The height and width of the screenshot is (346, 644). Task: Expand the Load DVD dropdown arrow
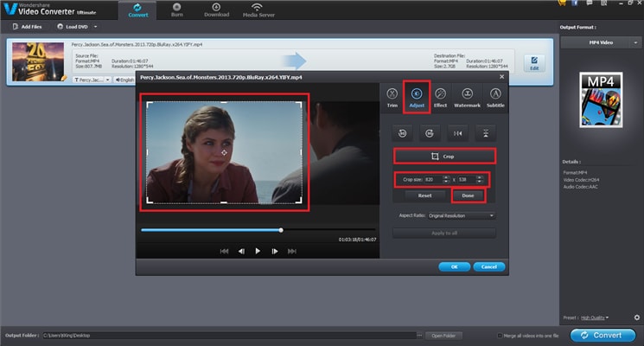tap(96, 27)
